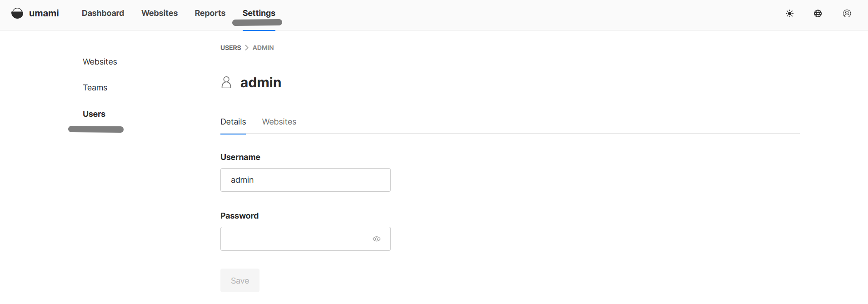Click the user avatar icon beside admin
The width and height of the screenshot is (868, 304).
pyautogui.click(x=226, y=82)
